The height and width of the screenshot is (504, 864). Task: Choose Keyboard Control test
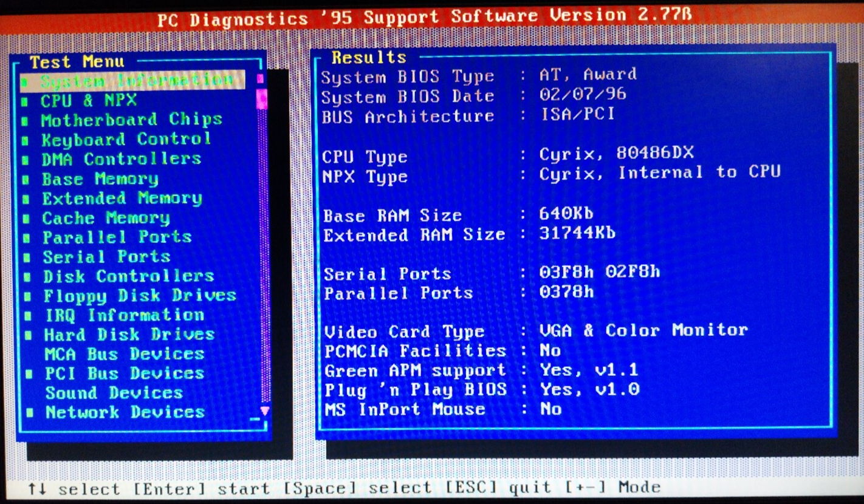126,139
